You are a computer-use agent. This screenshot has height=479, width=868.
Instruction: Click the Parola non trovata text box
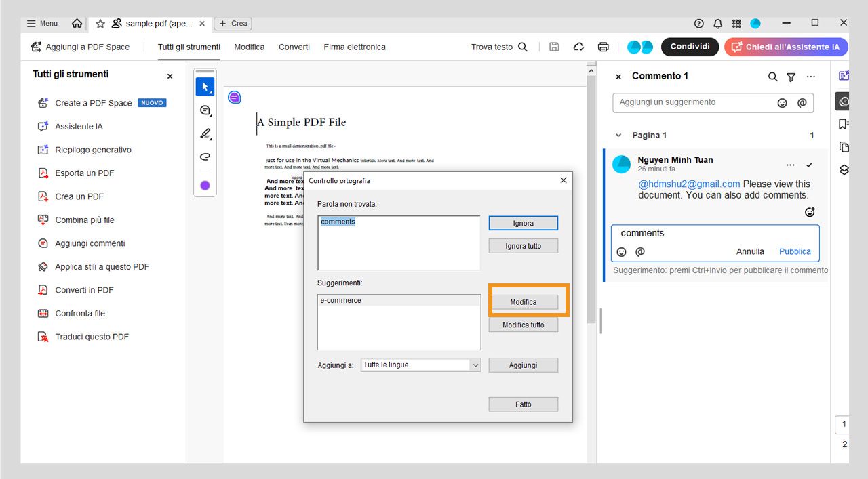399,243
